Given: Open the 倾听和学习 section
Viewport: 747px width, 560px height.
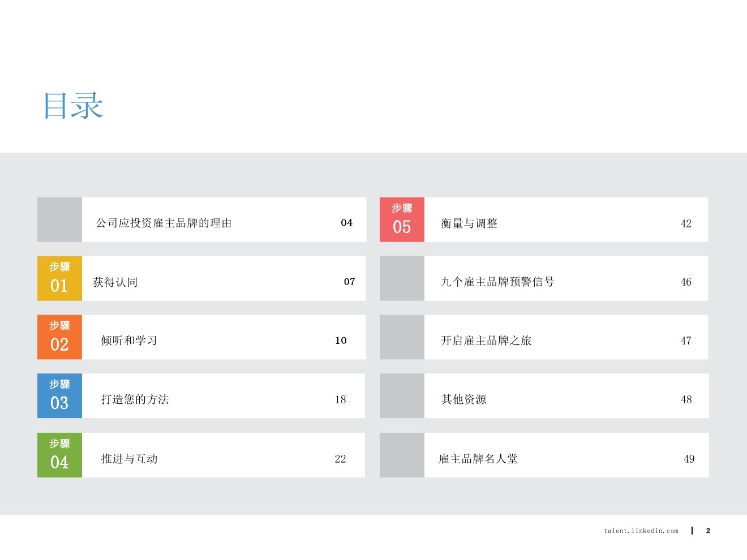Looking at the screenshot, I should [129, 341].
